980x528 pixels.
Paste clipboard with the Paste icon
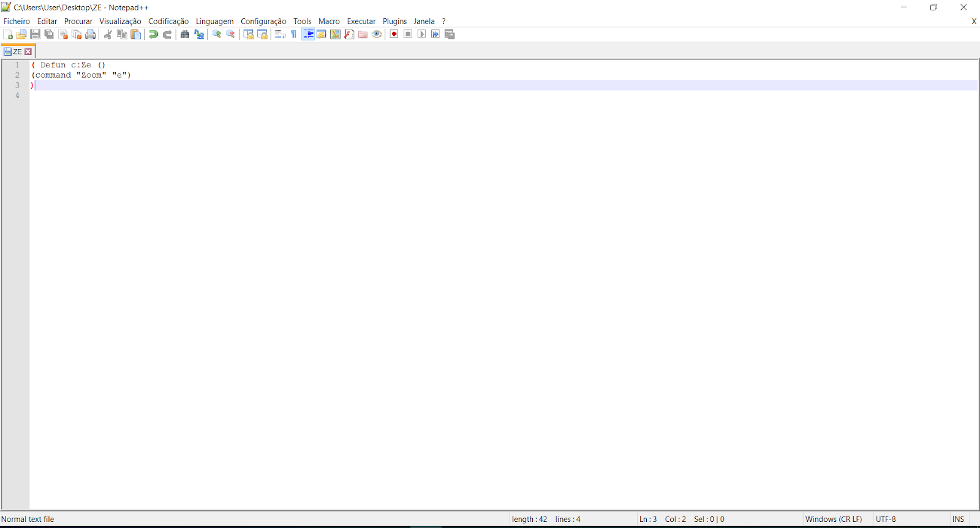[x=136, y=34]
